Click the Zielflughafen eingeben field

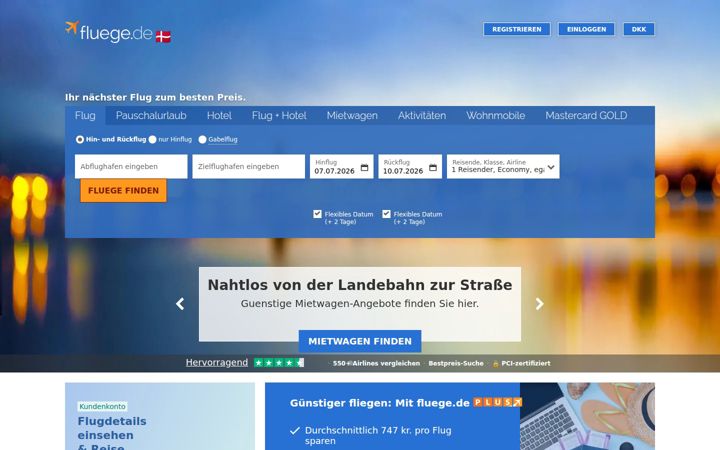pyautogui.click(x=248, y=166)
